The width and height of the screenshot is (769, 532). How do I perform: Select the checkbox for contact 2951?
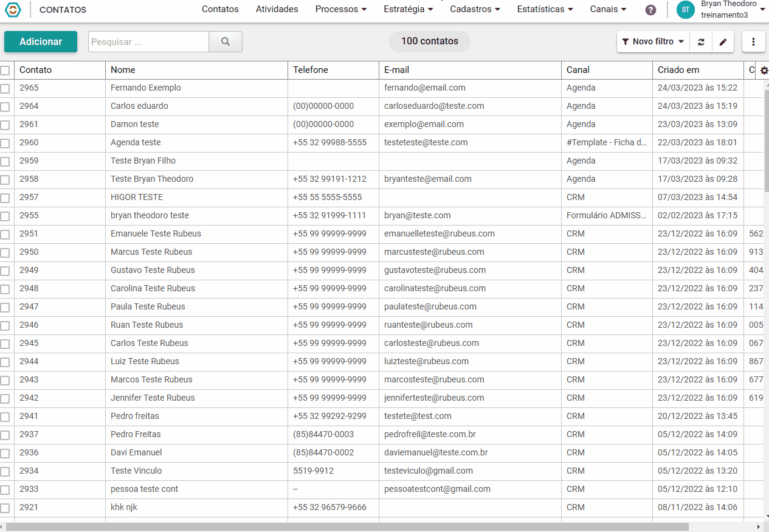tap(5, 235)
